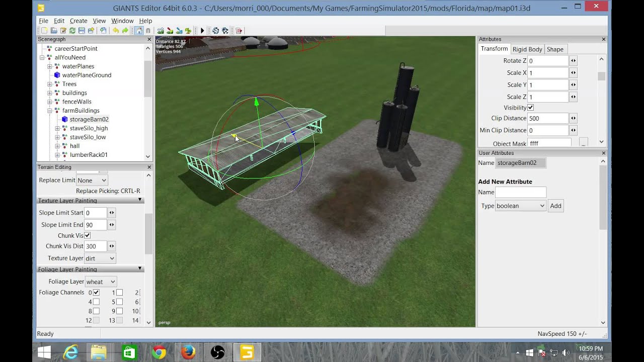Click the Clip Distance stepper arrows
644x362 pixels.
coord(573,119)
